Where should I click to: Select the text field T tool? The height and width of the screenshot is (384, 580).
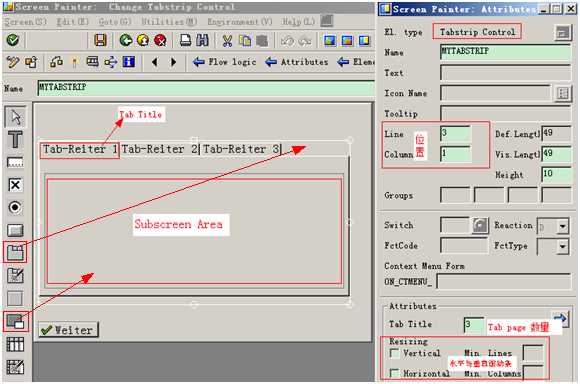tap(15, 139)
